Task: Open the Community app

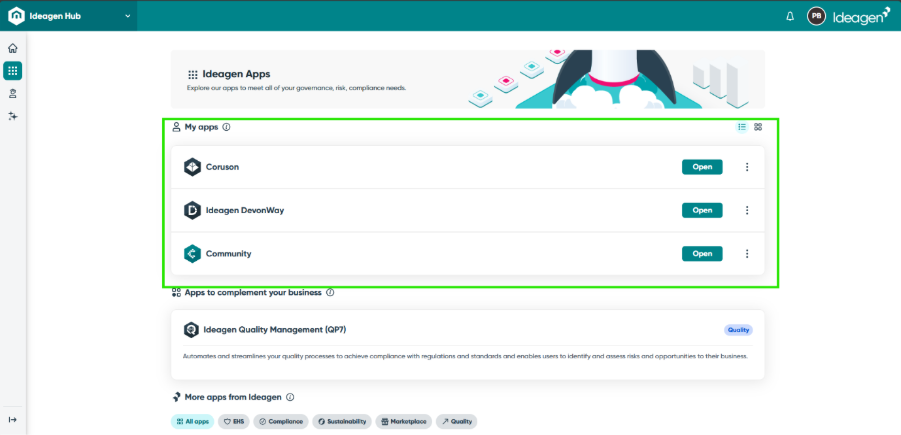Action: point(701,254)
